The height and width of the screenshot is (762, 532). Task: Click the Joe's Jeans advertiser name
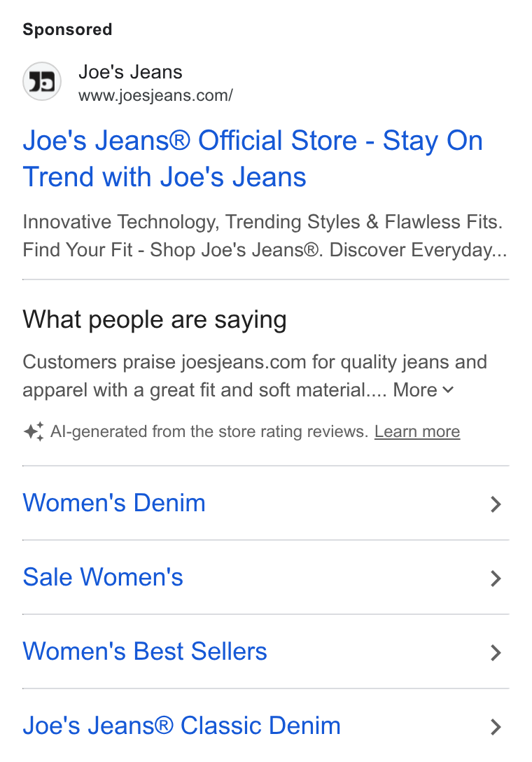coord(130,72)
